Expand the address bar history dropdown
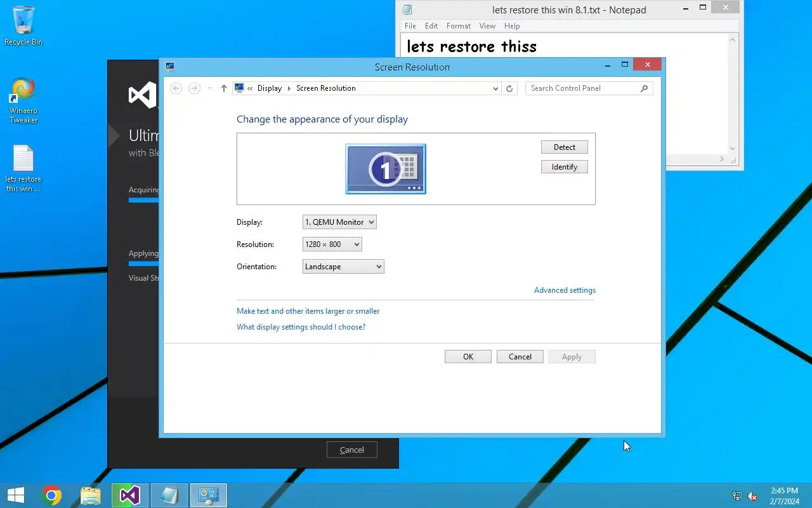This screenshot has width=812, height=508. [495, 88]
